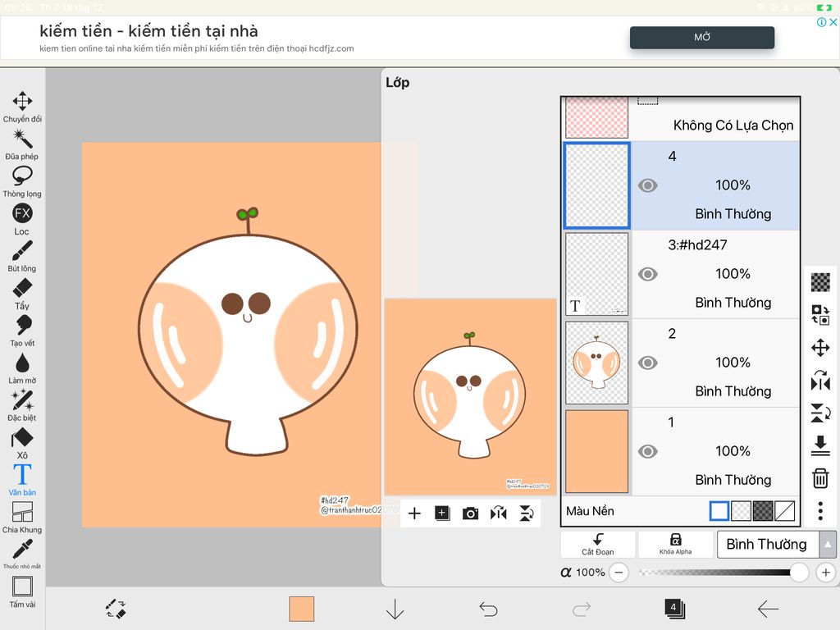The width and height of the screenshot is (840, 630).
Task: Select the Đũa phép magic wand tool
Action: 22,144
